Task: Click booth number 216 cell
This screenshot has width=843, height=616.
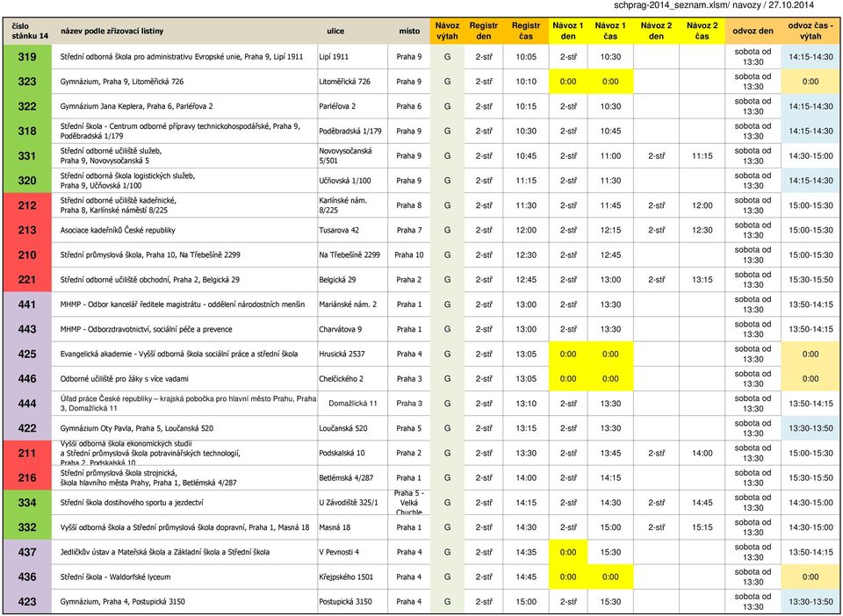Action: click(x=27, y=477)
